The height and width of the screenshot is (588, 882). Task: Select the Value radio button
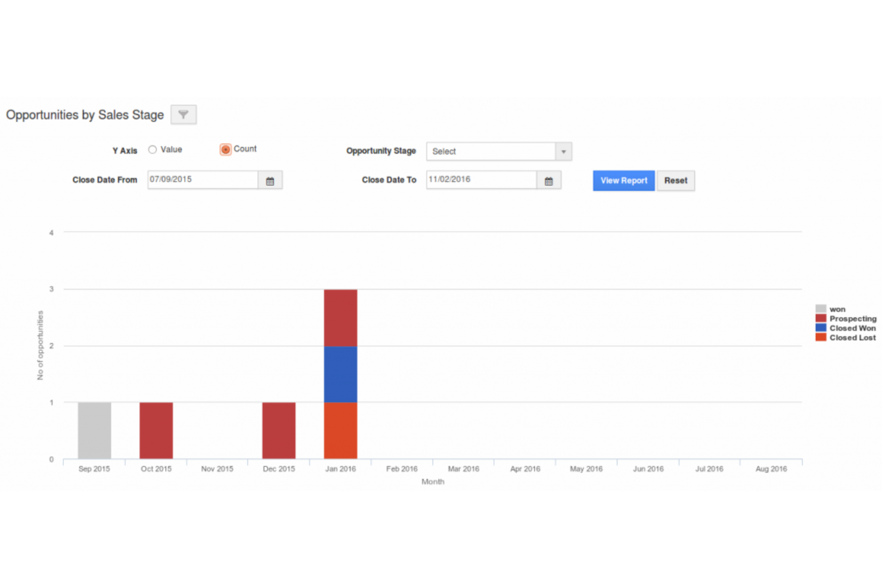click(x=153, y=150)
